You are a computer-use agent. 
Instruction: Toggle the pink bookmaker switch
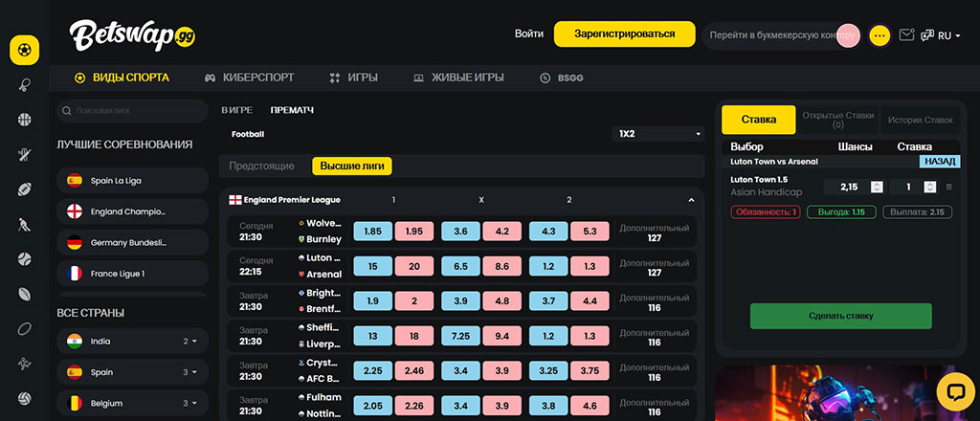pyautogui.click(x=848, y=35)
